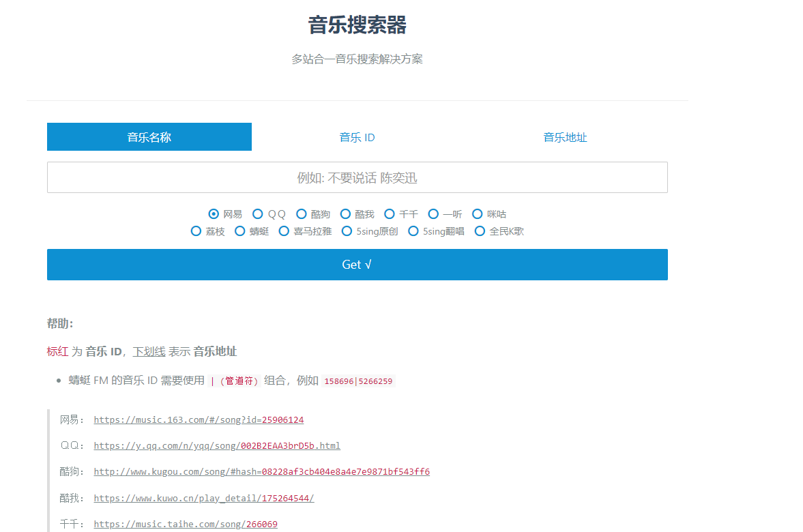Pick the 酷我 radio option
The image size is (803, 532).
pyautogui.click(x=345, y=214)
